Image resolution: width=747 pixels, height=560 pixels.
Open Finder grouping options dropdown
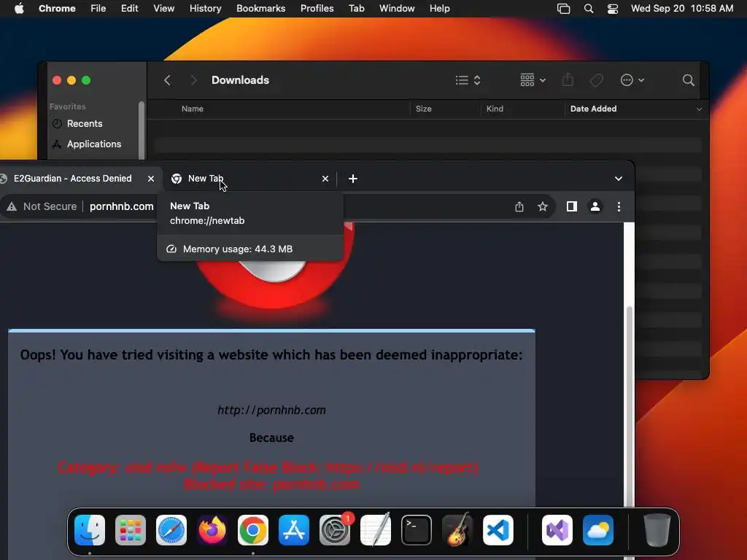tap(533, 80)
